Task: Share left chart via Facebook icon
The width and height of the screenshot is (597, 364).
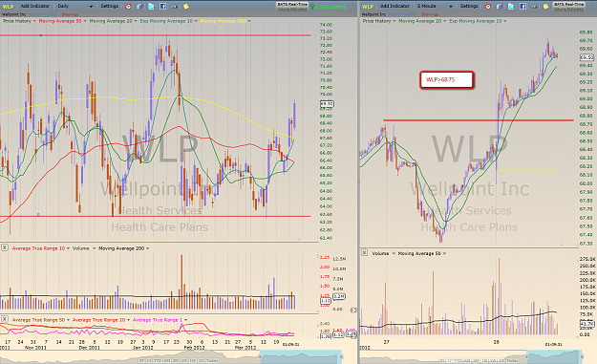Action: [162, 6]
